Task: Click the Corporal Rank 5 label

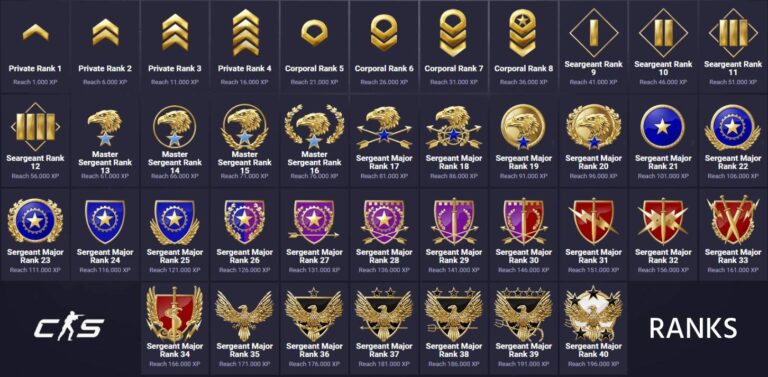Action: point(314,69)
